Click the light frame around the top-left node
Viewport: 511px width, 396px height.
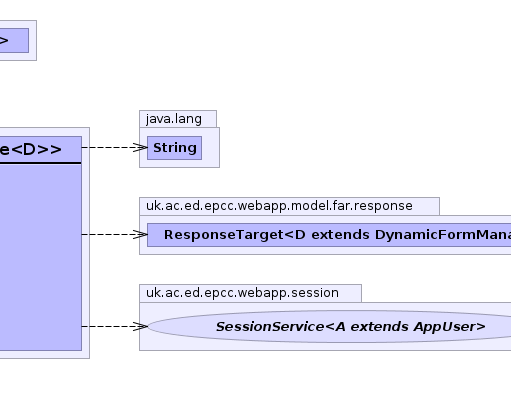pos(33,40)
